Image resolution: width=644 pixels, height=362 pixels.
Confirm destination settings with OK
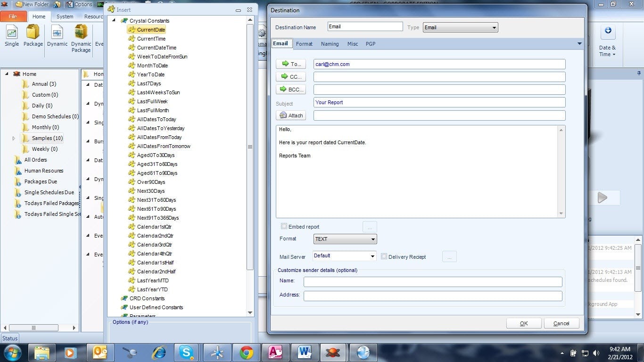(x=523, y=323)
